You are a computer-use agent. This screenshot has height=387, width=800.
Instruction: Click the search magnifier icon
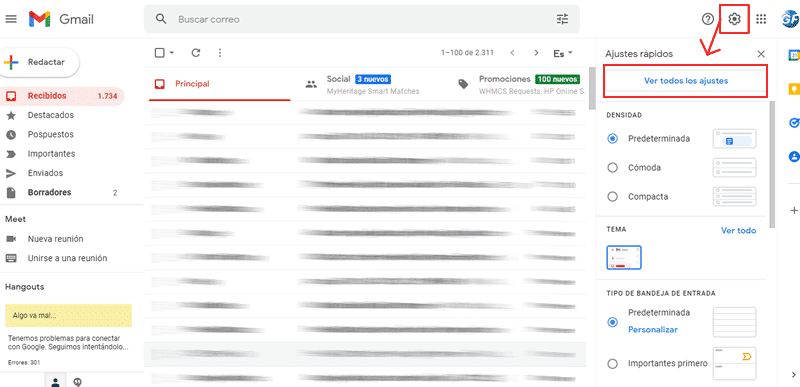tap(161, 19)
